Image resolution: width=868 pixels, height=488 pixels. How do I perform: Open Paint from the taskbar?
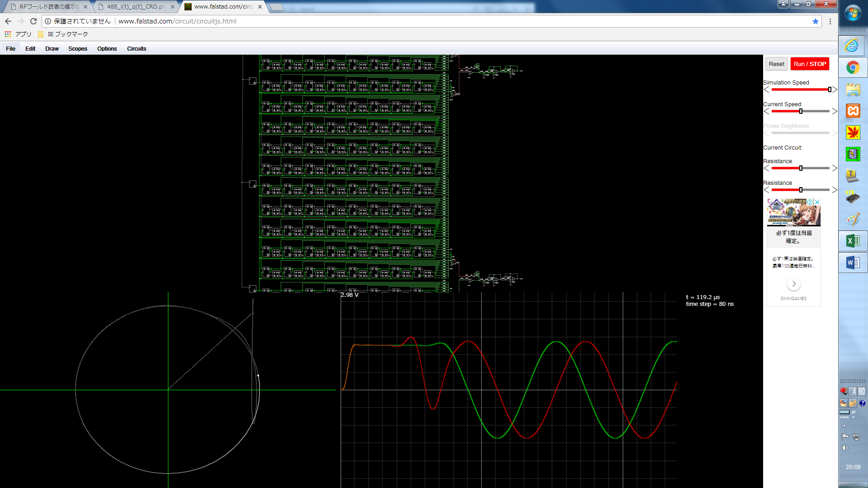point(853,219)
